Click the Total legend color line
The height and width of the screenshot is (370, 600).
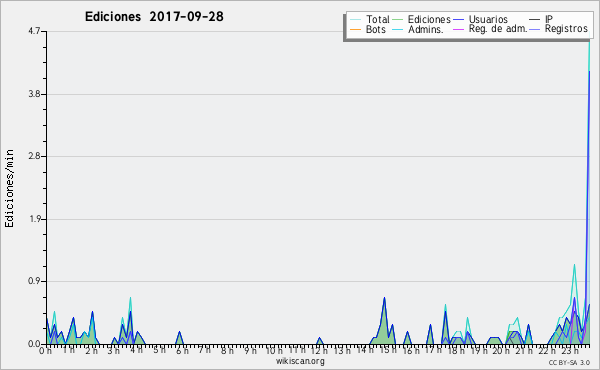point(355,20)
